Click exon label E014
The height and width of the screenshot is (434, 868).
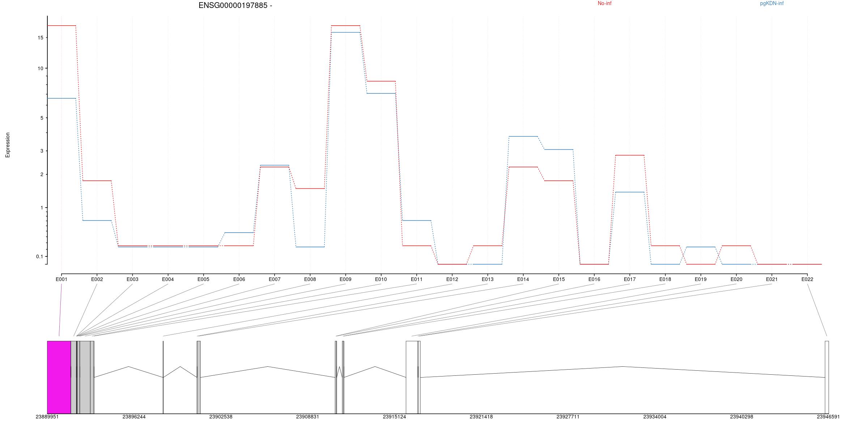point(523,279)
